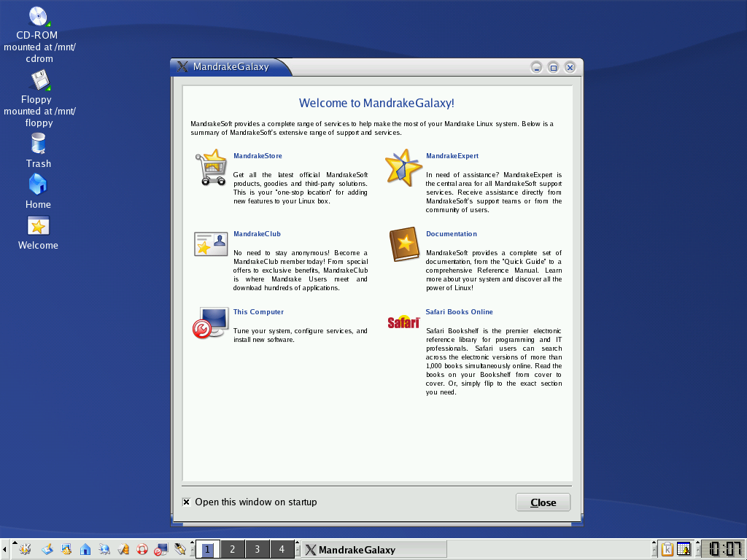The image size is (747, 560).
Task: Open the MandrakeStore shopping cart icon
Action: coord(211,167)
